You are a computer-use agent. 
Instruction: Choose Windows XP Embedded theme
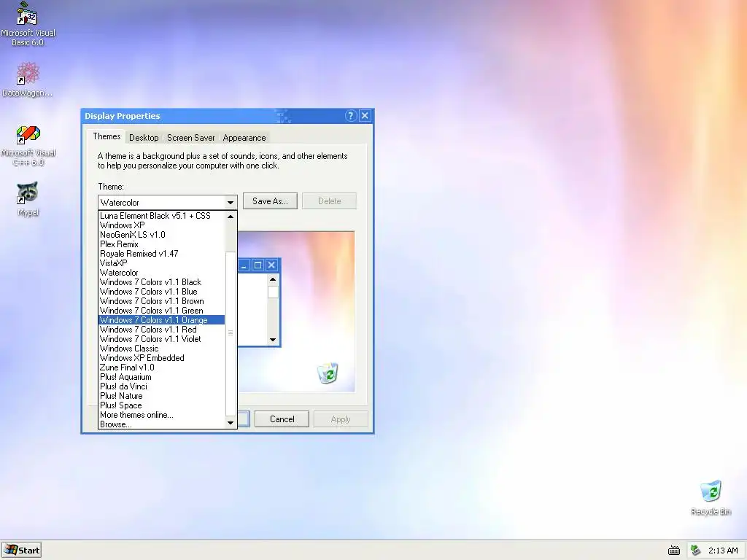[x=161, y=358]
